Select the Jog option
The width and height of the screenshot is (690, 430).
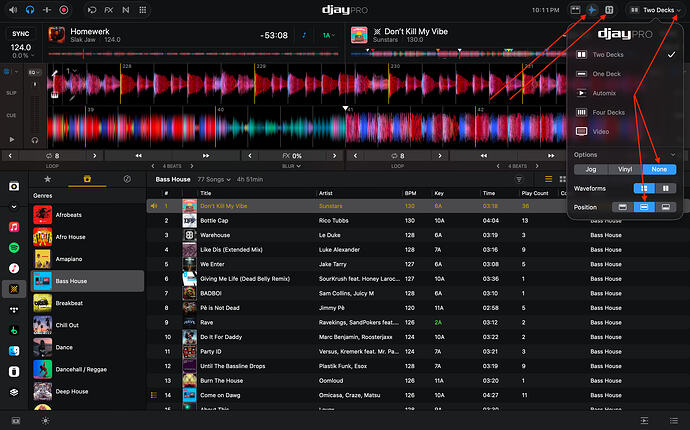591,169
